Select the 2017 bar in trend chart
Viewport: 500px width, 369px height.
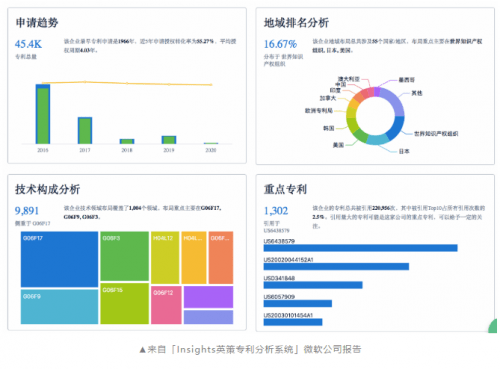click(x=85, y=130)
